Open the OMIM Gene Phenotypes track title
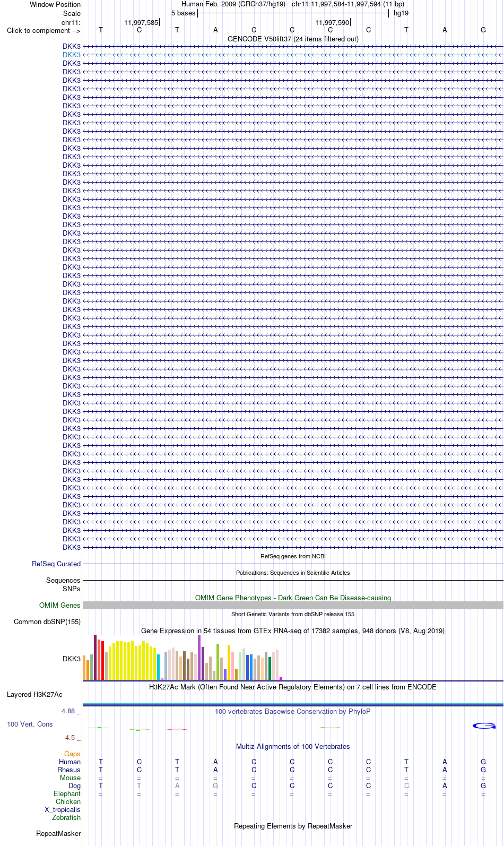This screenshot has height=846, width=504. click(293, 598)
